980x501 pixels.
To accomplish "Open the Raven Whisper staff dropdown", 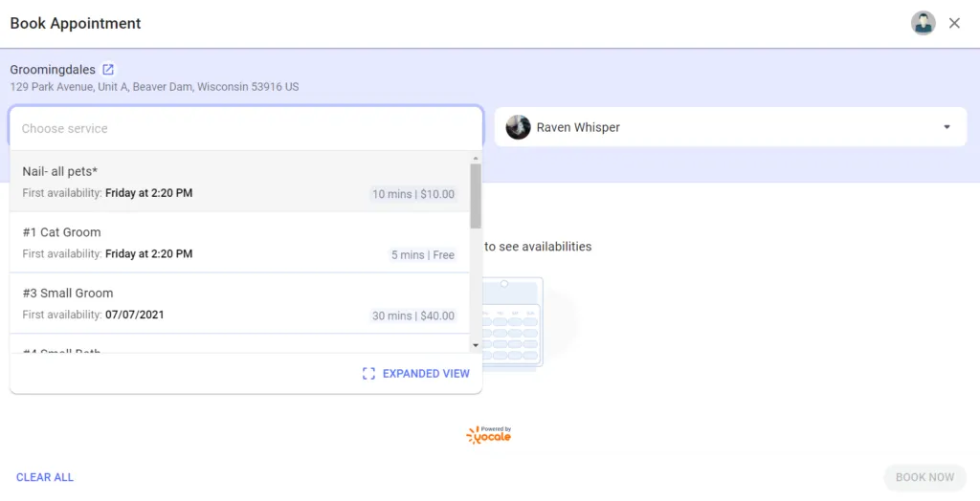I will click(x=730, y=127).
